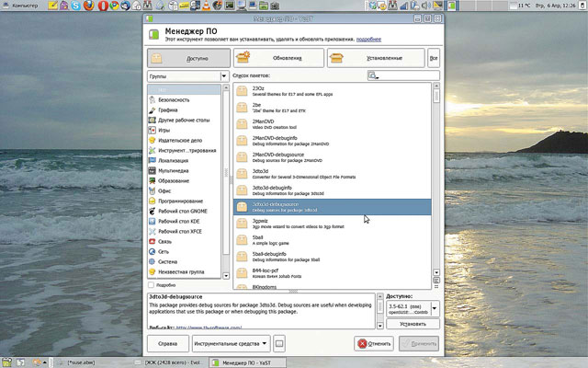Select the Рабочий стол GNOME group
This screenshot has height=368, width=588.
point(184,212)
